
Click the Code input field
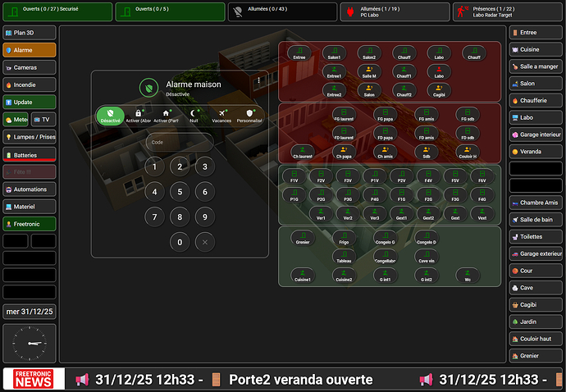[x=180, y=142]
